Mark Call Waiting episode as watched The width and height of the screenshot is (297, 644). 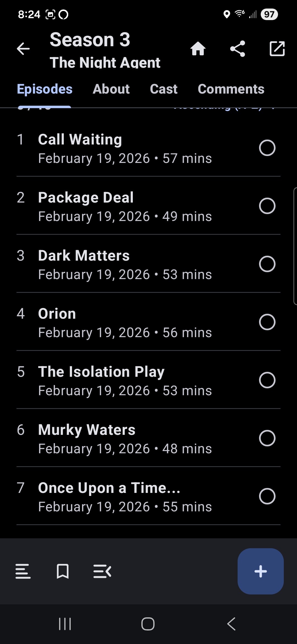pyautogui.click(x=267, y=148)
